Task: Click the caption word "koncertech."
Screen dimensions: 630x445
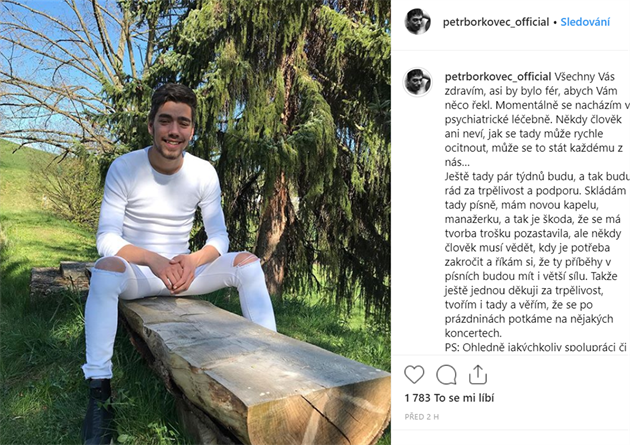Action: click(x=473, y=333)
